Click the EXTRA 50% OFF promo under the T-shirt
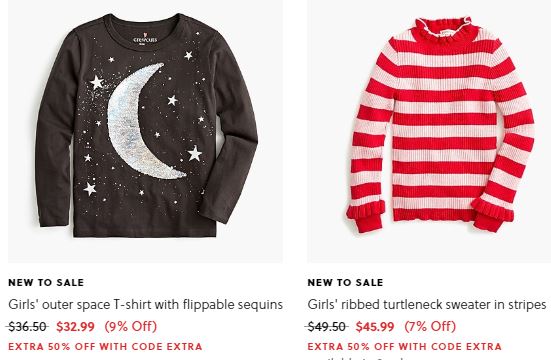The width and height of the screenshot is (551, 360). 105,347
